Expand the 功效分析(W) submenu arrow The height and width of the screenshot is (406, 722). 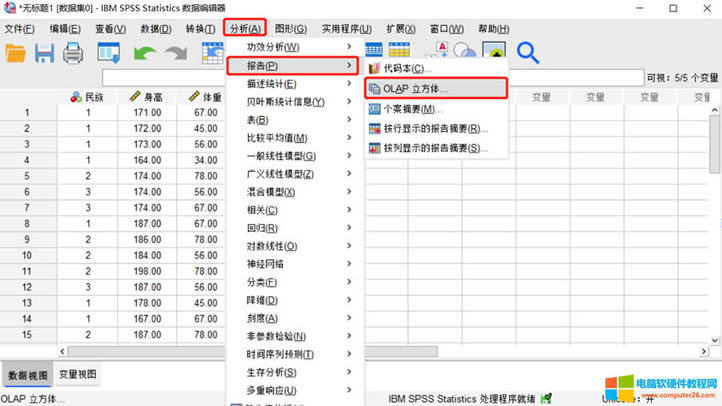(349, 47)
